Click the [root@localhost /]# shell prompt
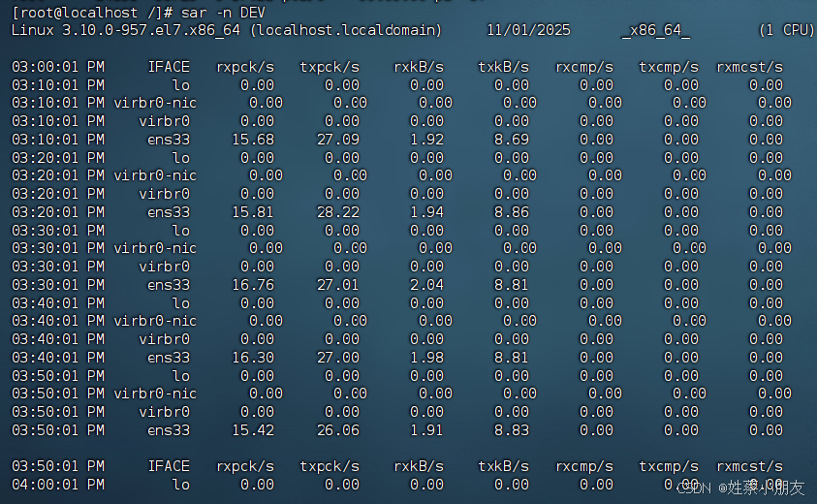 coord(92,12)
